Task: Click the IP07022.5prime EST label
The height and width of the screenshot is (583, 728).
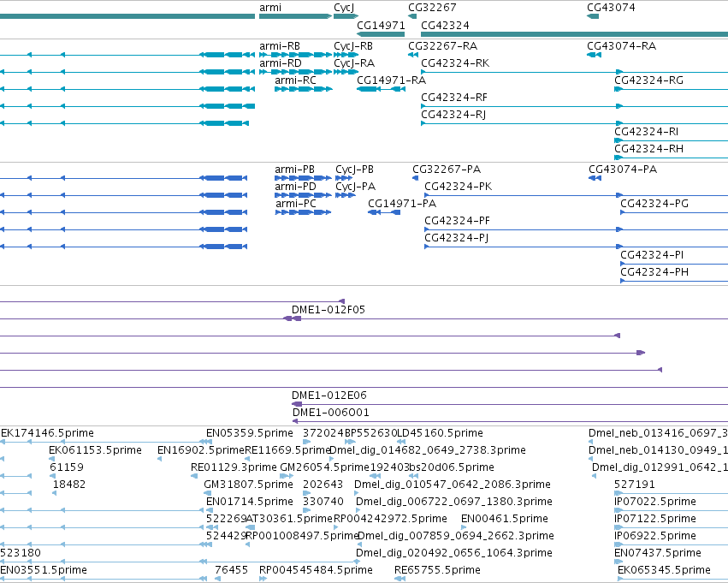Action: (x=655, y=502)
